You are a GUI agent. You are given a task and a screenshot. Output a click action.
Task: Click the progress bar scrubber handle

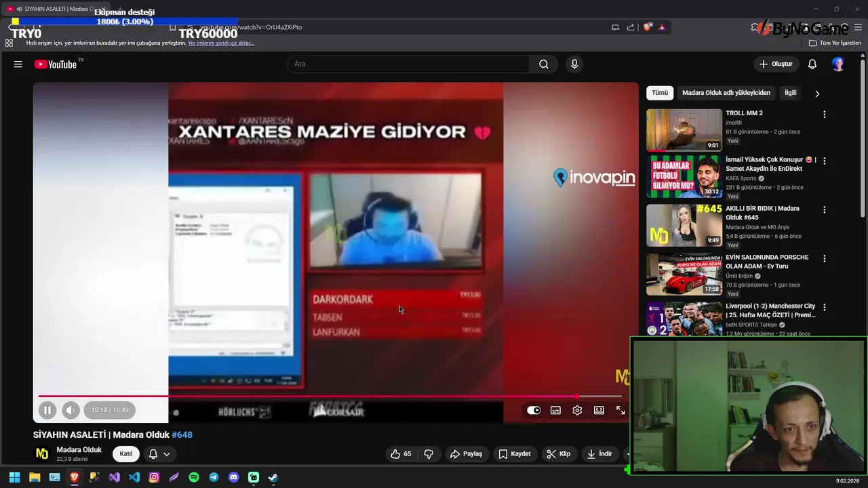click(x=576, y=396)
